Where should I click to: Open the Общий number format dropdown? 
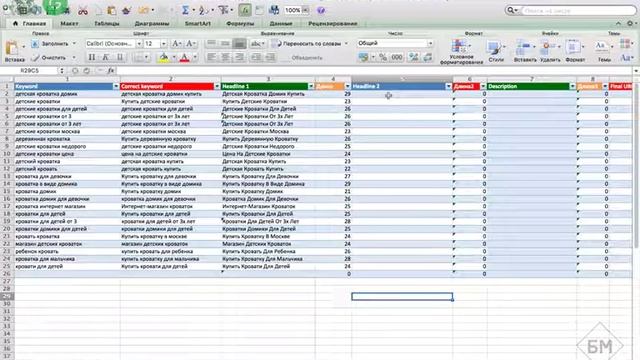pos(430,43)
